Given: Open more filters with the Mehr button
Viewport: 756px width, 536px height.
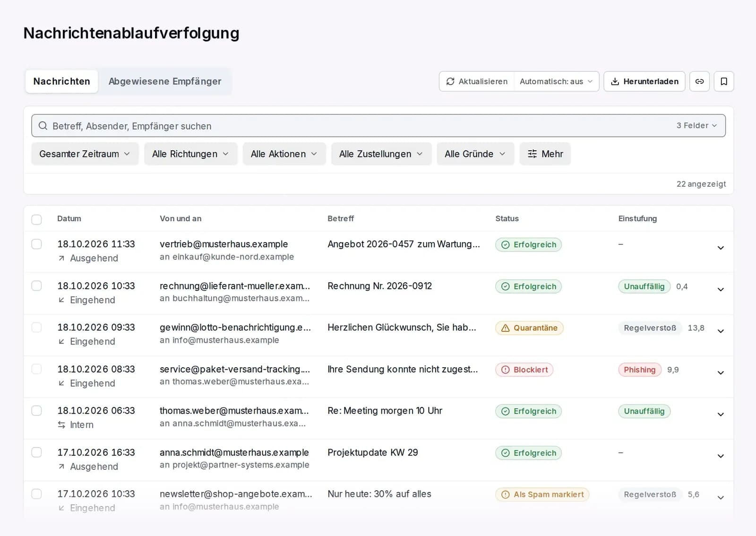Looking at the screenshot, I should (x=545, y=154).
